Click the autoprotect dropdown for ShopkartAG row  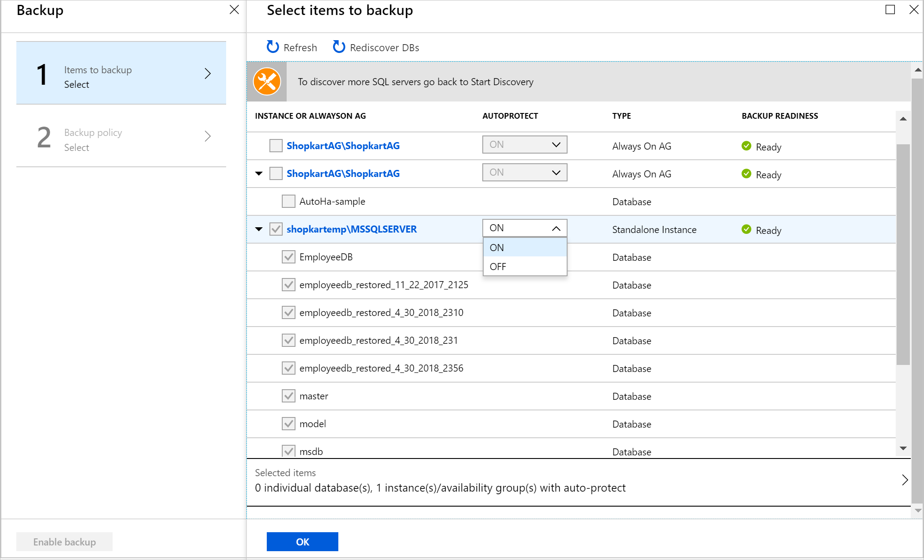pyautogui.click(x=523, y=144)
